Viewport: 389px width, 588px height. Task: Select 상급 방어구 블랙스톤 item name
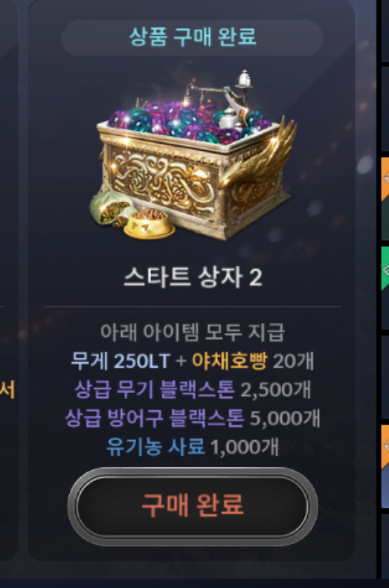click(x=155, y=418)
